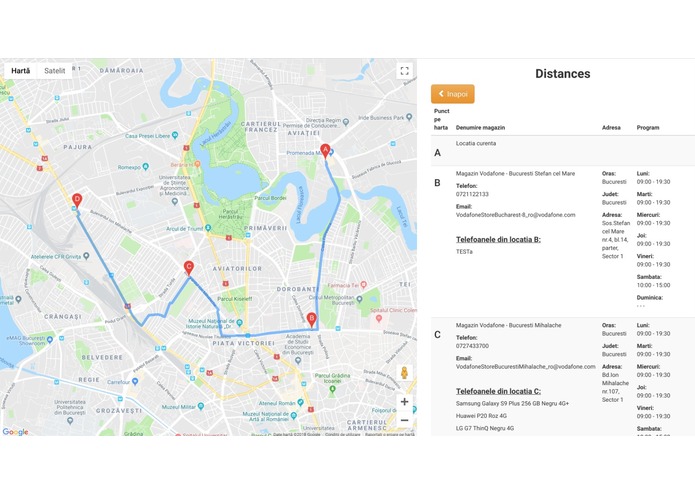Viewport: 695px width, 494px height.
Task: Click map marker A near Promenada Mall
Action: click(x=325, y=151)
